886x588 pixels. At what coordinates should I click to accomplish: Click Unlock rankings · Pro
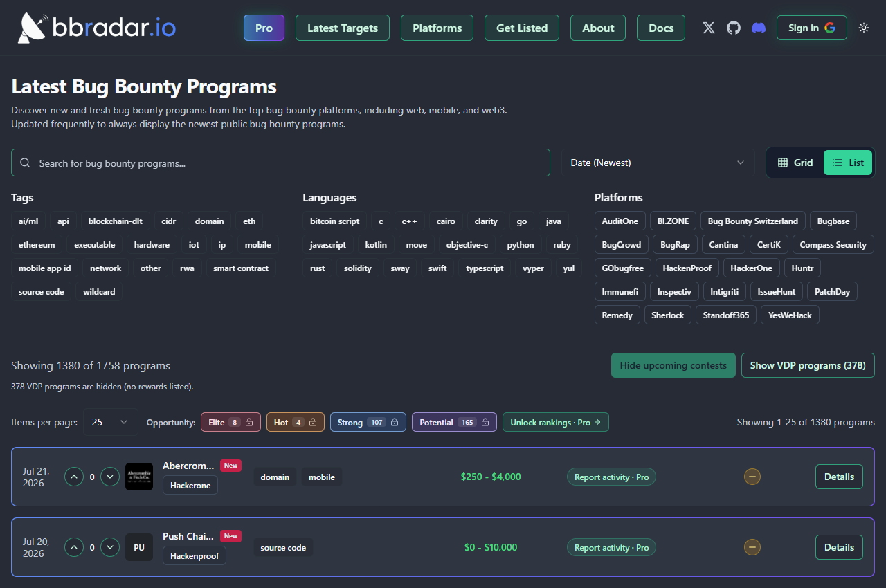[x=556, y=422]
